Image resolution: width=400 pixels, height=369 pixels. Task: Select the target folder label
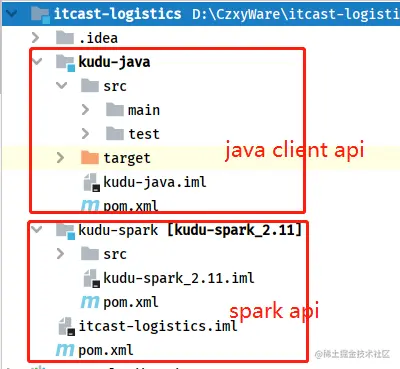coord(127,158)
